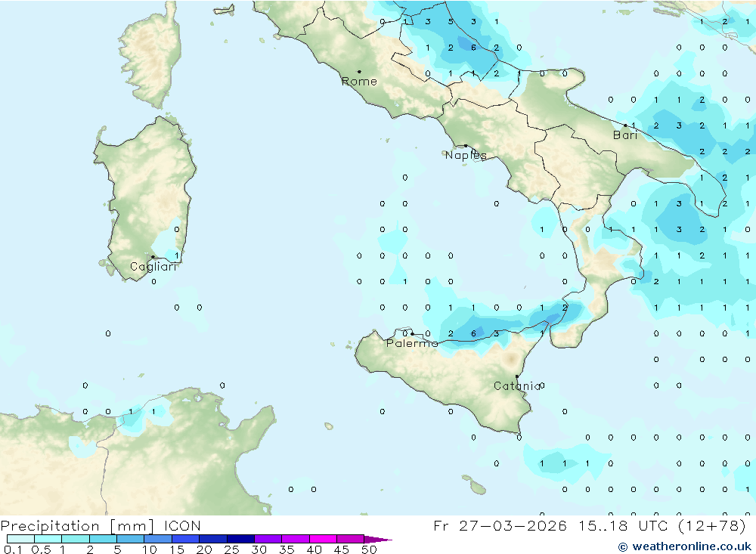Click the Palermo city label
This screenshot has width=756, height=554.
[412, 343]
